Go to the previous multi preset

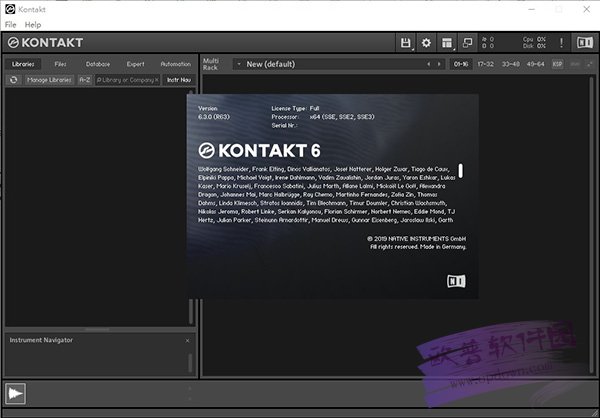[x=429, y=64]
